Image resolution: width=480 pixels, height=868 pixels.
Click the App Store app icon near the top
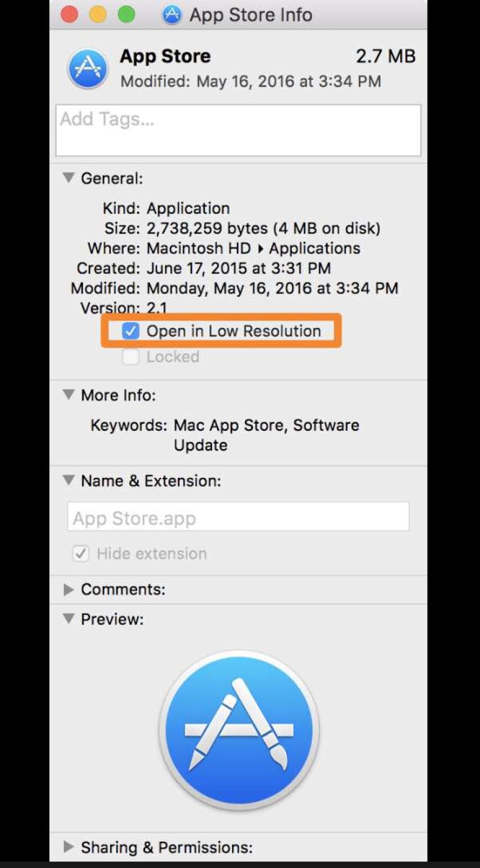click(87, 67)
